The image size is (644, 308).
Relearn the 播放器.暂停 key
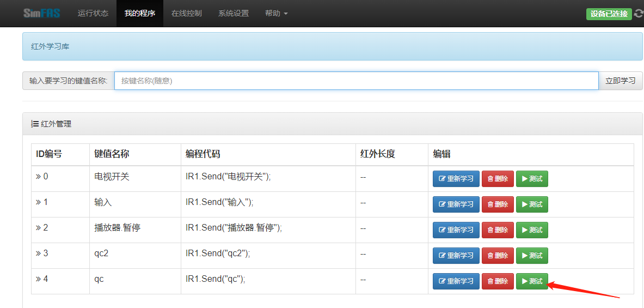(456, 230)
